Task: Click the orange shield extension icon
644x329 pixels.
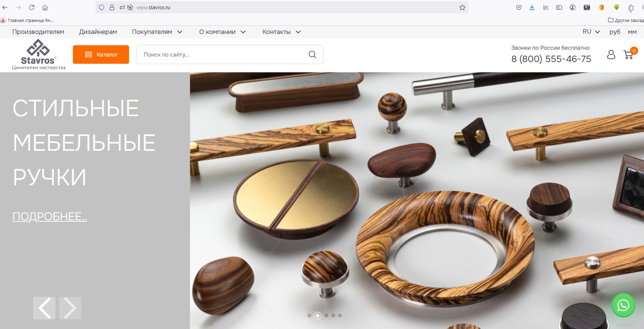Action: point(602,8)
